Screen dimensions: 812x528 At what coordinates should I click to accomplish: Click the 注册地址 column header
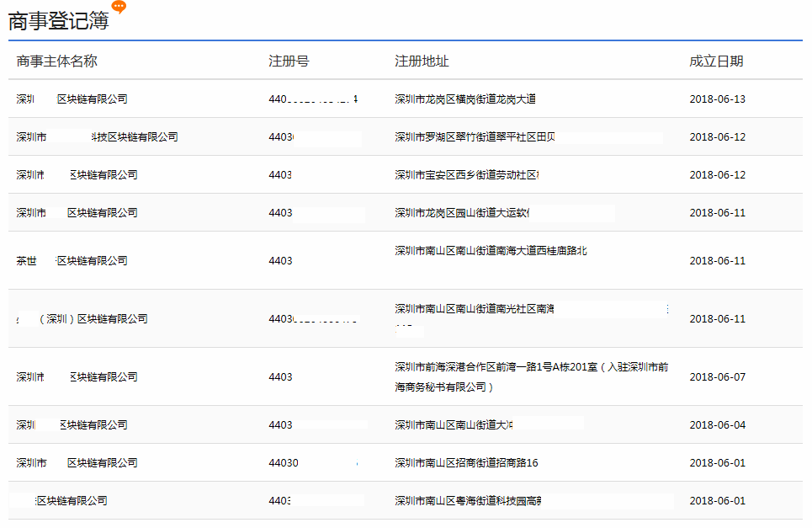pyautogui.click(x=409, y=61)
